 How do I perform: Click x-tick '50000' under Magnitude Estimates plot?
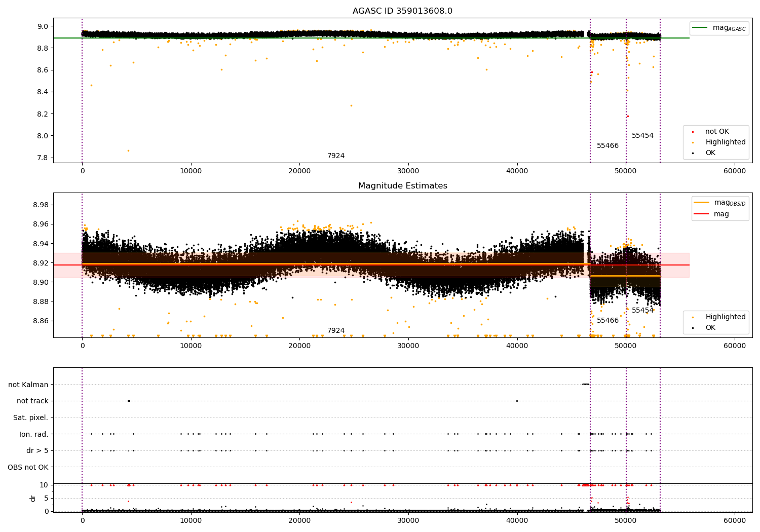(626, 346)
